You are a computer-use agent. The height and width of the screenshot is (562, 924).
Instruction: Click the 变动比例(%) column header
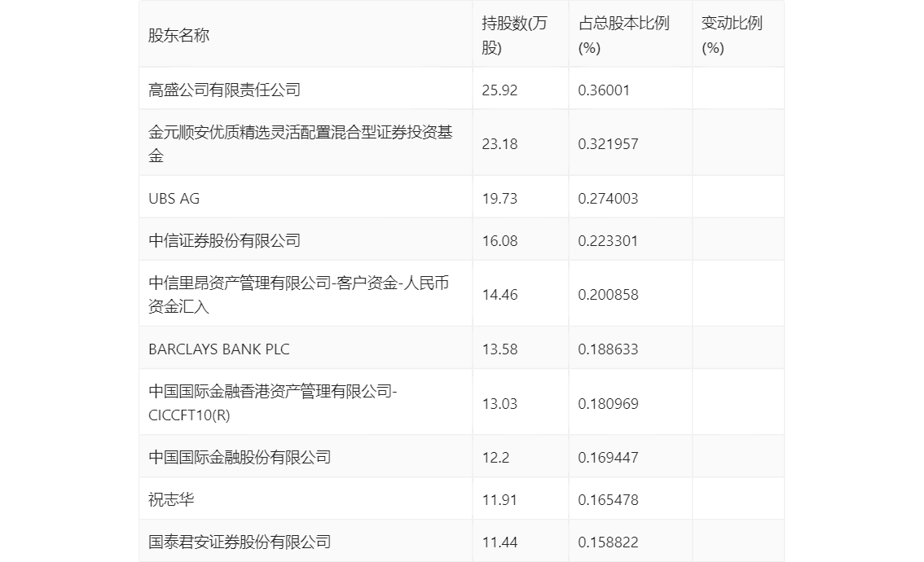(732, 35)
